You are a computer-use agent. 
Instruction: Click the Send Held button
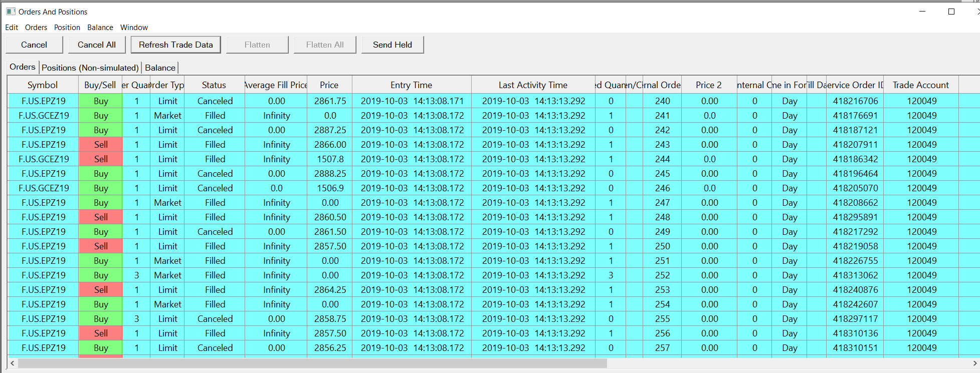[392, 45]
